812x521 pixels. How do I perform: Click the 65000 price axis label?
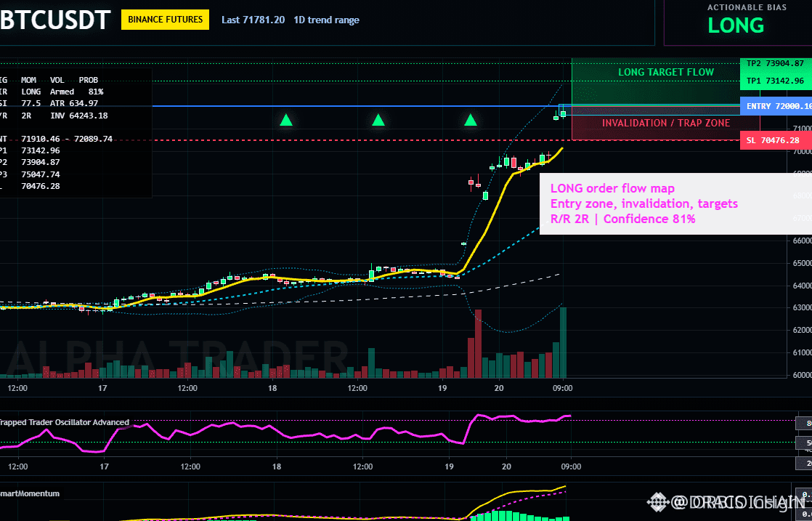(x=800, y=263)
